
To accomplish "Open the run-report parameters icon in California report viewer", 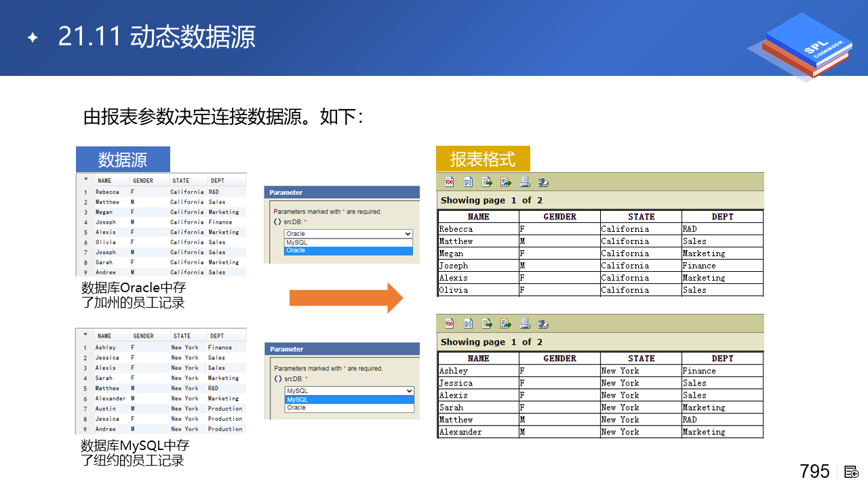I will point(468,182).
